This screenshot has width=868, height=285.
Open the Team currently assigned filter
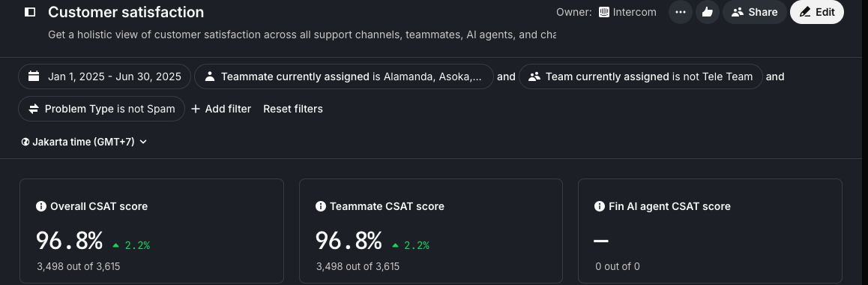click(x=640, y=76)
